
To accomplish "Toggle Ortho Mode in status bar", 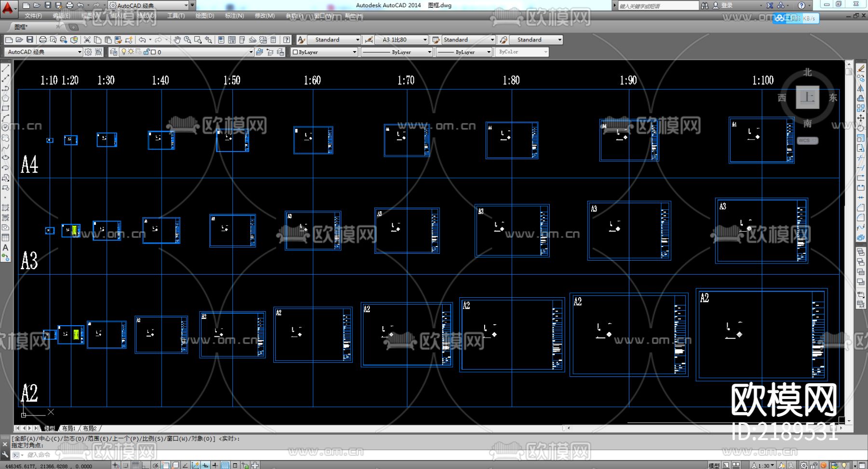I will click(x=146, y=465).
